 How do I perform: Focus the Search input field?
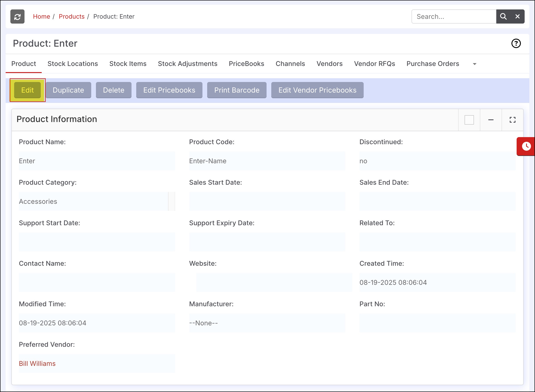pyautogui.click(x=454, y=16)
